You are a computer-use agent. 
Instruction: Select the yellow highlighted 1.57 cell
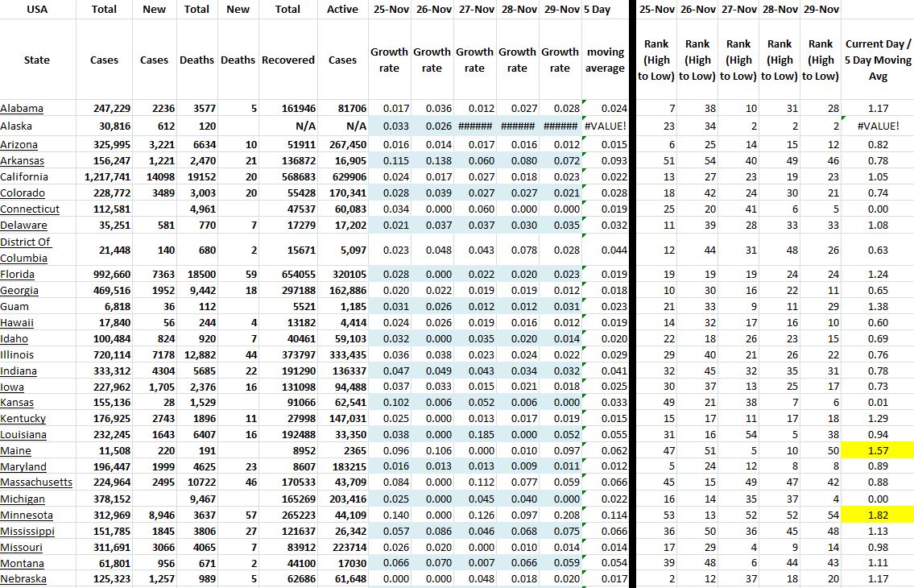[x=879, y=451]
